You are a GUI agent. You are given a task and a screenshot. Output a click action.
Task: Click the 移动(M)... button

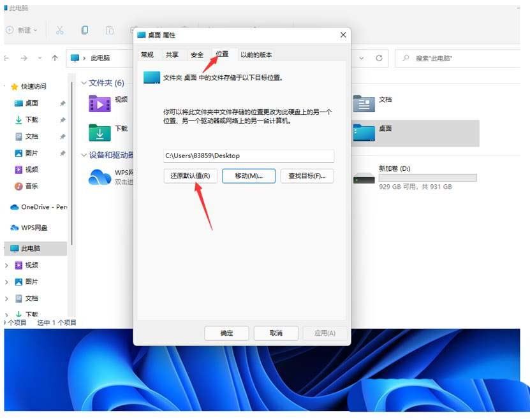(249, 176)
